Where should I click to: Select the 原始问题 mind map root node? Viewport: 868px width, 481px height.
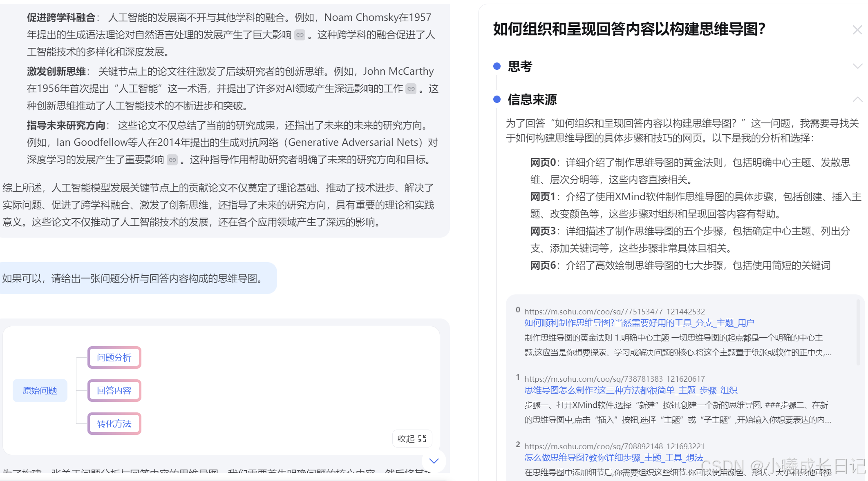[40, 391]
